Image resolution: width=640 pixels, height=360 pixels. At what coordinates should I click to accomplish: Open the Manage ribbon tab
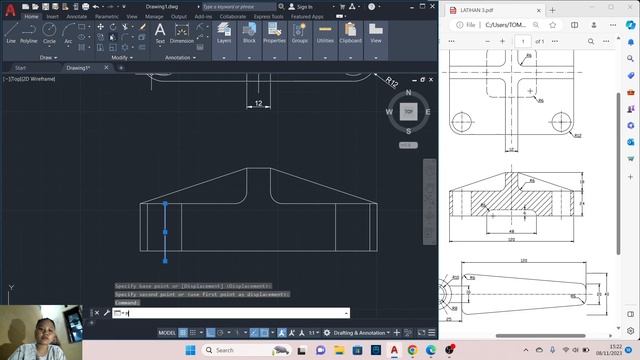[154, 17]
